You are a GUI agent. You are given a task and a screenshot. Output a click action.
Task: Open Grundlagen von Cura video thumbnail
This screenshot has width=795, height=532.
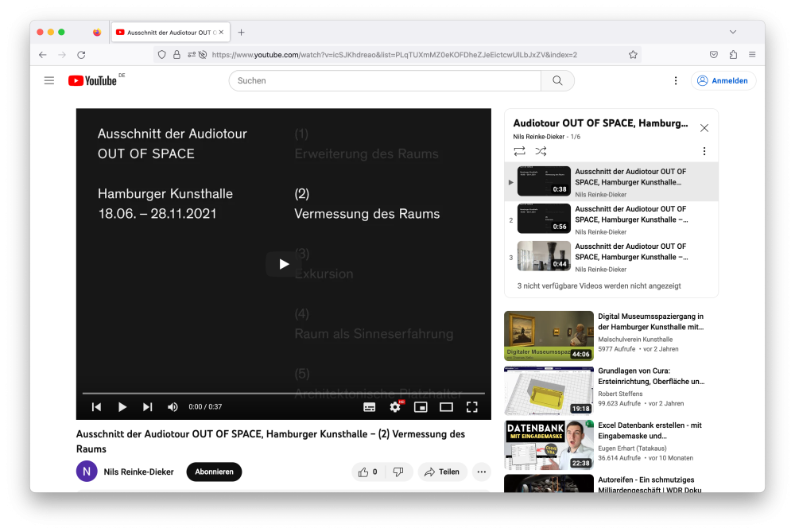click(549, 390)
